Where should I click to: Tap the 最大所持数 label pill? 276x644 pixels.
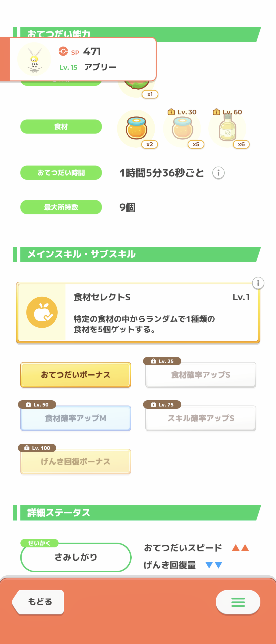point(61,207)
